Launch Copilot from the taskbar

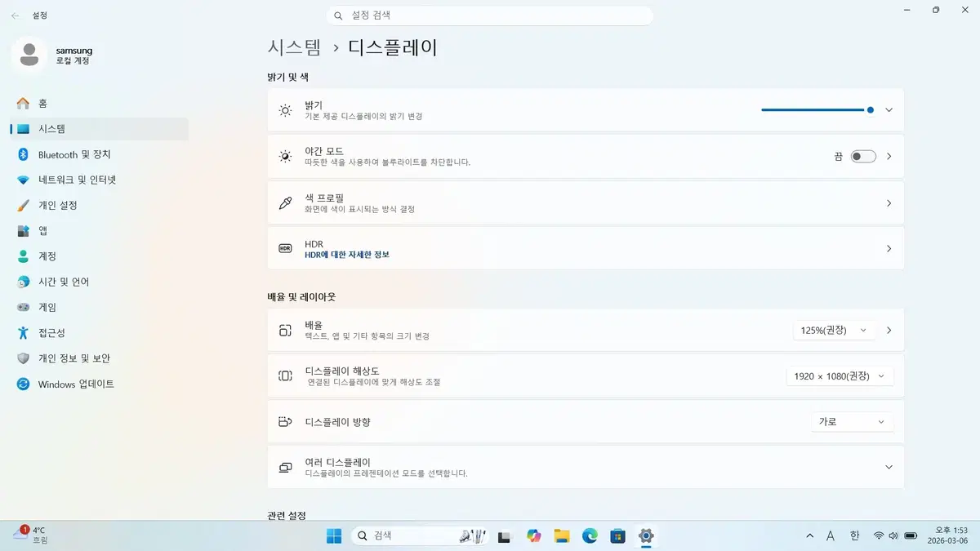click(534, 535)
